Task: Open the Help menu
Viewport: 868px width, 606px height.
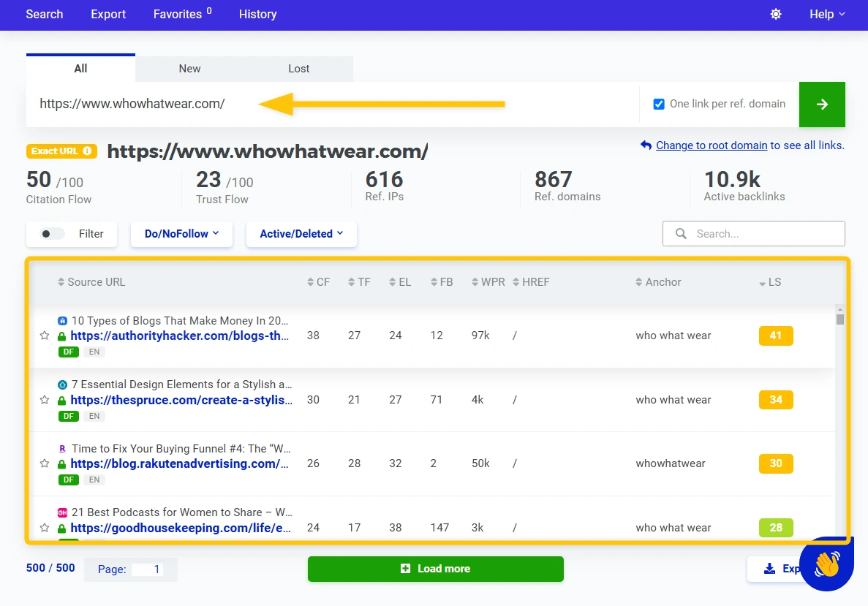Action: 827,15
